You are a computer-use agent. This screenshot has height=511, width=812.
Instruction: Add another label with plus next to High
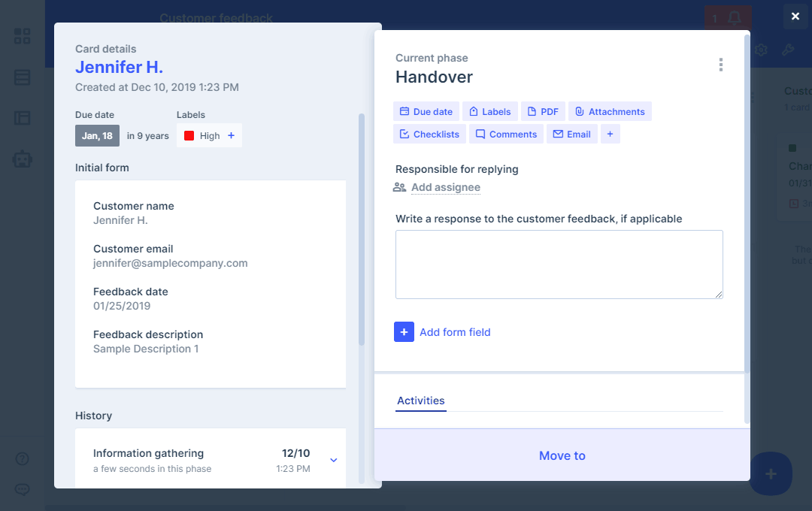(231, 136)
